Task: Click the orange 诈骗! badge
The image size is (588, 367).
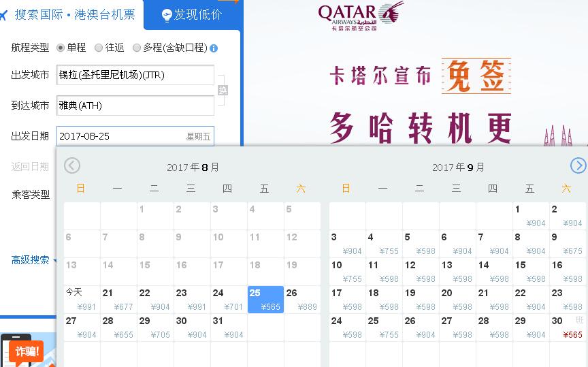Action: (27, 351)
